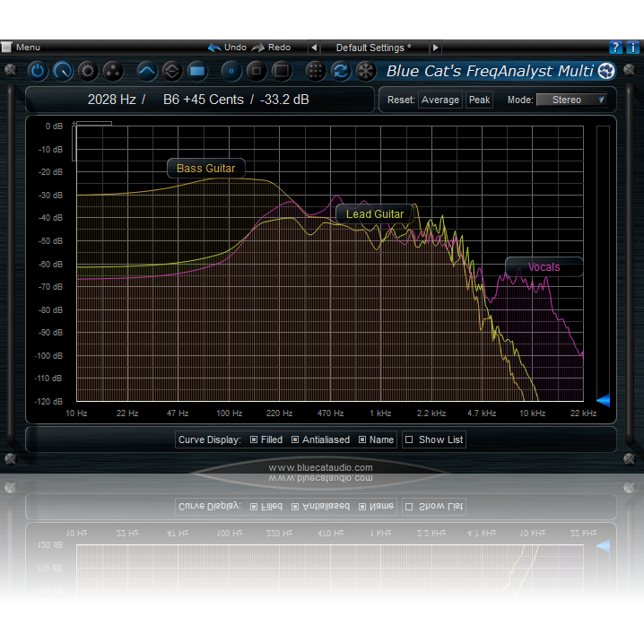The image size is (644, 644).
Task: Choose the large square size icon
Action: [x=282, y=71]
